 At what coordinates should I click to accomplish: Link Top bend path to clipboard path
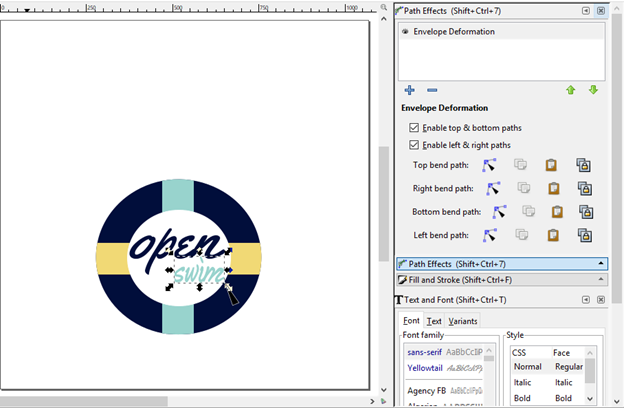pos(583,165)
